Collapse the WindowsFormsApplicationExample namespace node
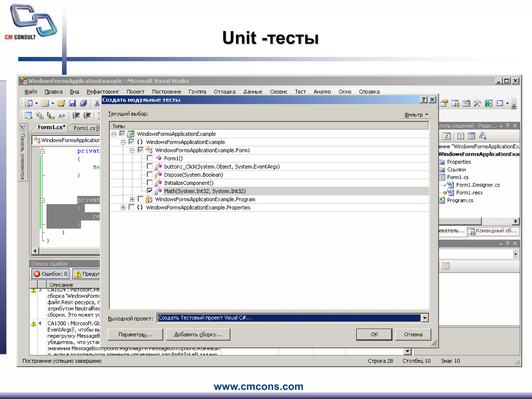This screenshot has height=399, width=532. [x=123, y=142]
